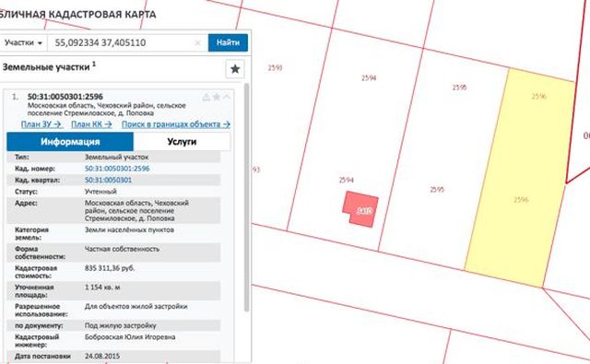Click the red building footprint on the map

click(360, 209)
